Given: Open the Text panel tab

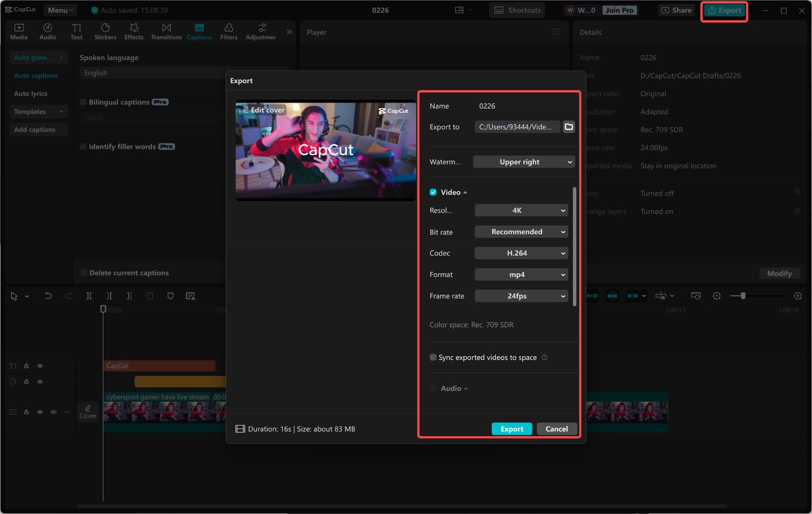Looking at the screenshot, I should tap(76, 31).
